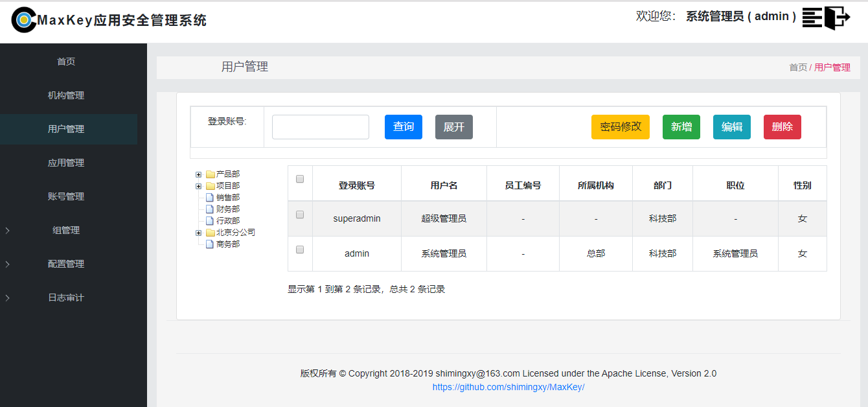Click the 商务部 document icon
Screen dimensions: 868x407
point(209,244)
